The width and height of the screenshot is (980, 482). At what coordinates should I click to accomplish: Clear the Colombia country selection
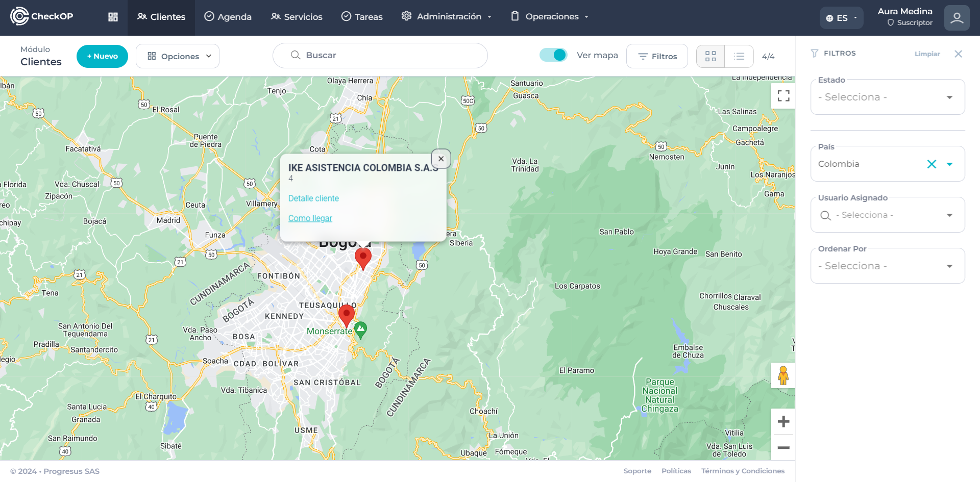(932, 164)
